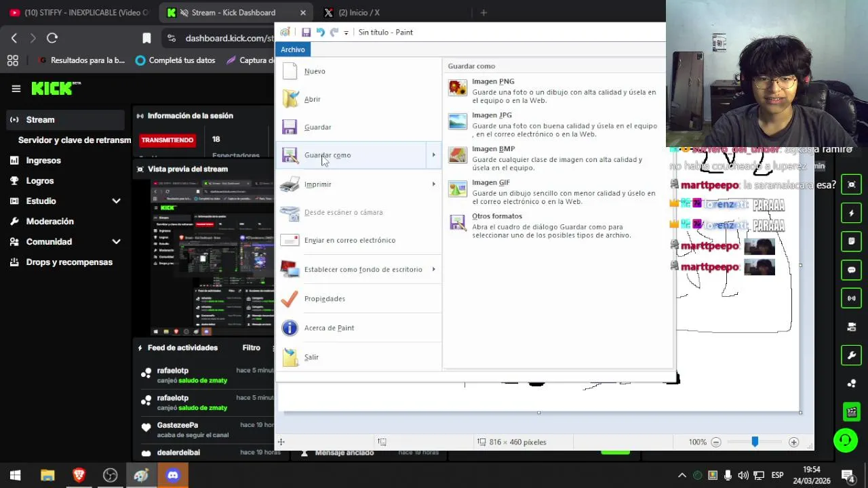Open Servidor y clave de retransmisión
This screenshot has height=488, width=868.
coord(75,140)
